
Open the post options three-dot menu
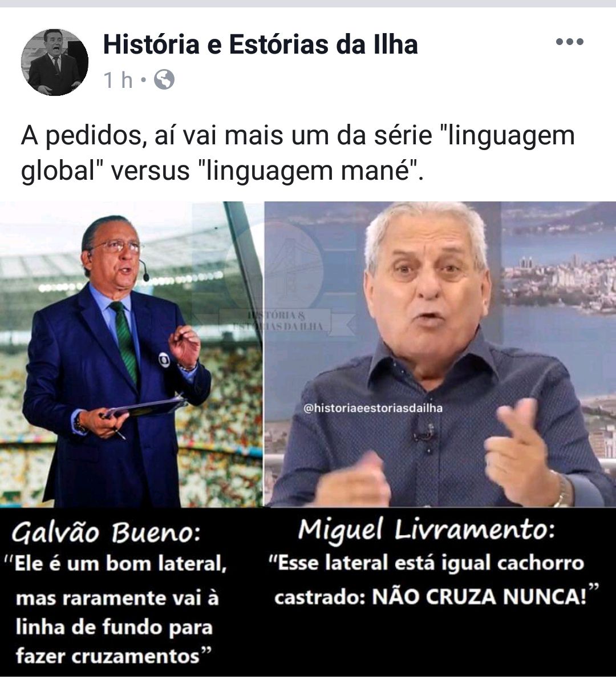tap(569, 42)
